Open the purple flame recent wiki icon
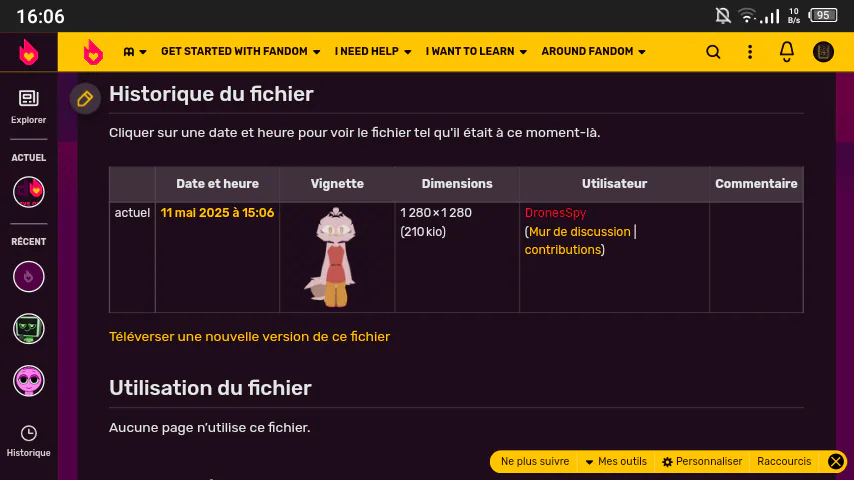The image size is (854, 480). point(28,277)
